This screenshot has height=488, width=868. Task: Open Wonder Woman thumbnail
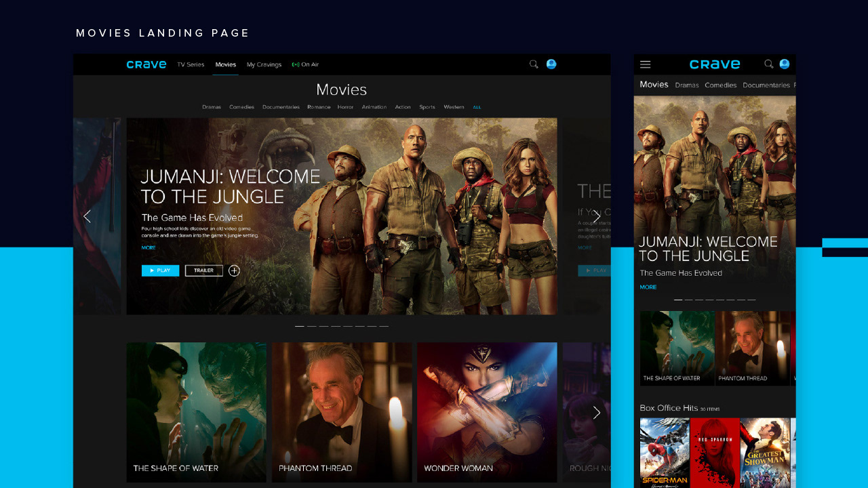[487, 412]
